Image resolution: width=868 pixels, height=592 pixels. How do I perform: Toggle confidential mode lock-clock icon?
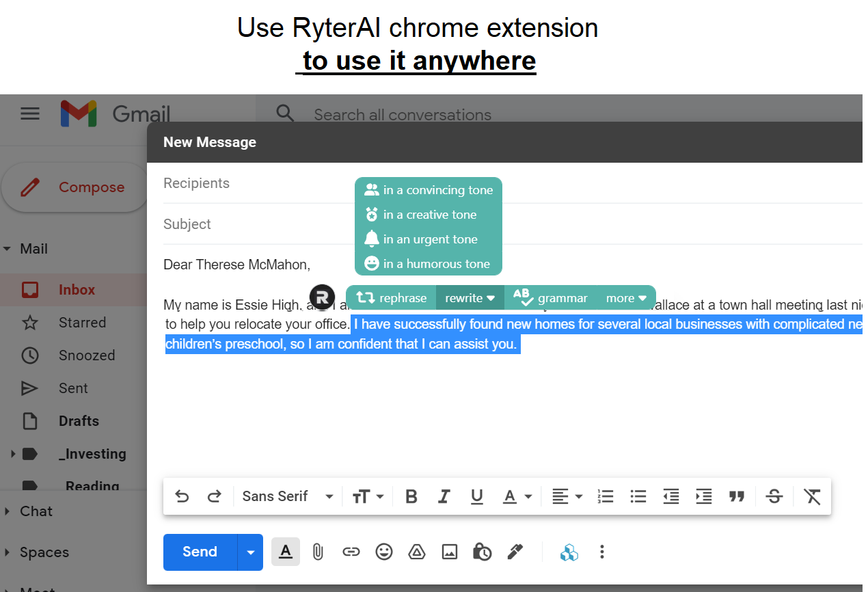pyautogui.click(x=483, y=552)
